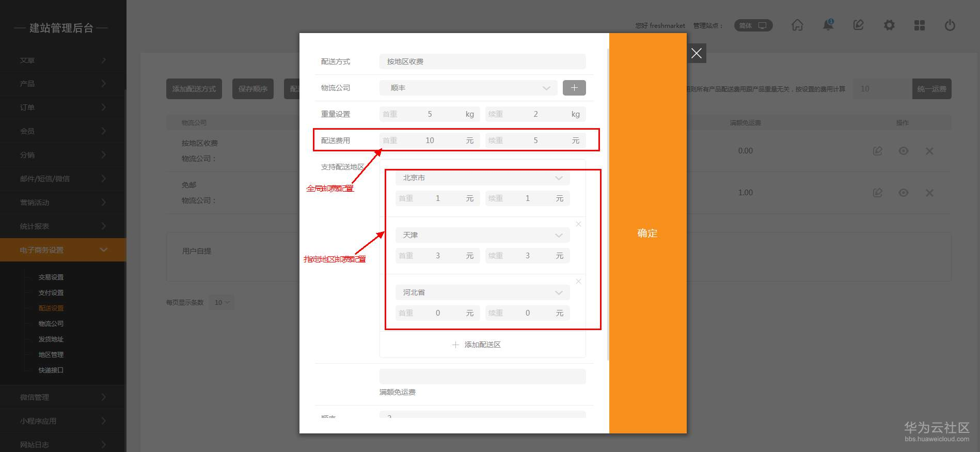
Task: Expand the 微信管理 sidebar menu
Action: point(63,397)
